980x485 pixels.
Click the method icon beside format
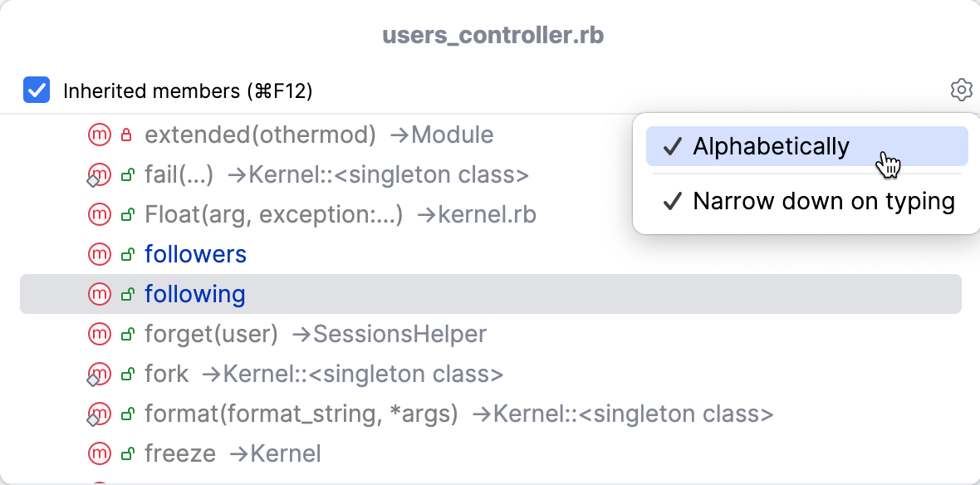[x=99, y=414]
